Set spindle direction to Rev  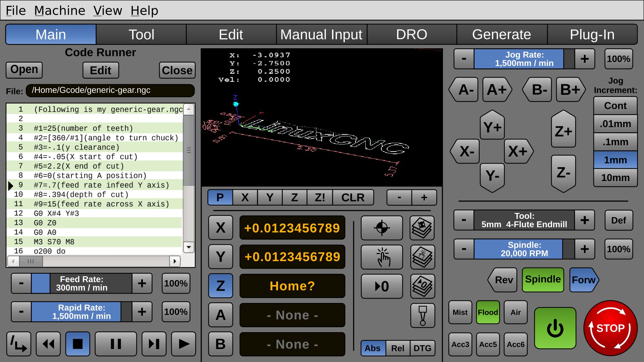(x=502, y=280)
